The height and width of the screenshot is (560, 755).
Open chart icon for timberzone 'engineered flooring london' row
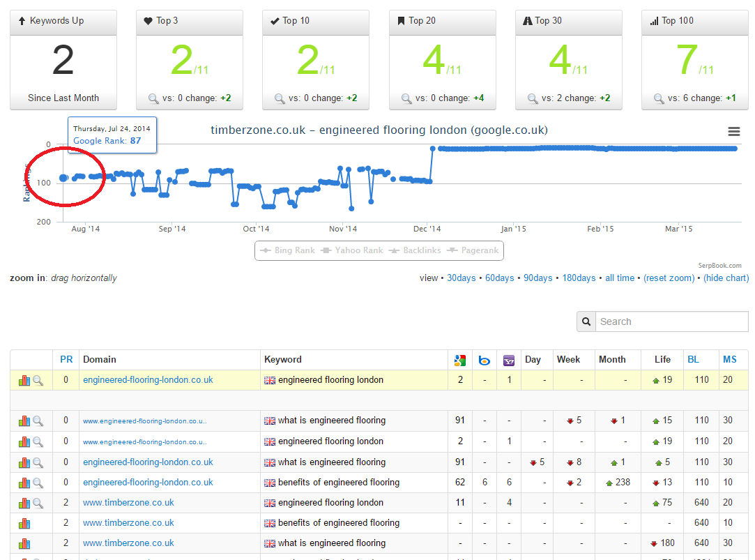pos(24,504)
